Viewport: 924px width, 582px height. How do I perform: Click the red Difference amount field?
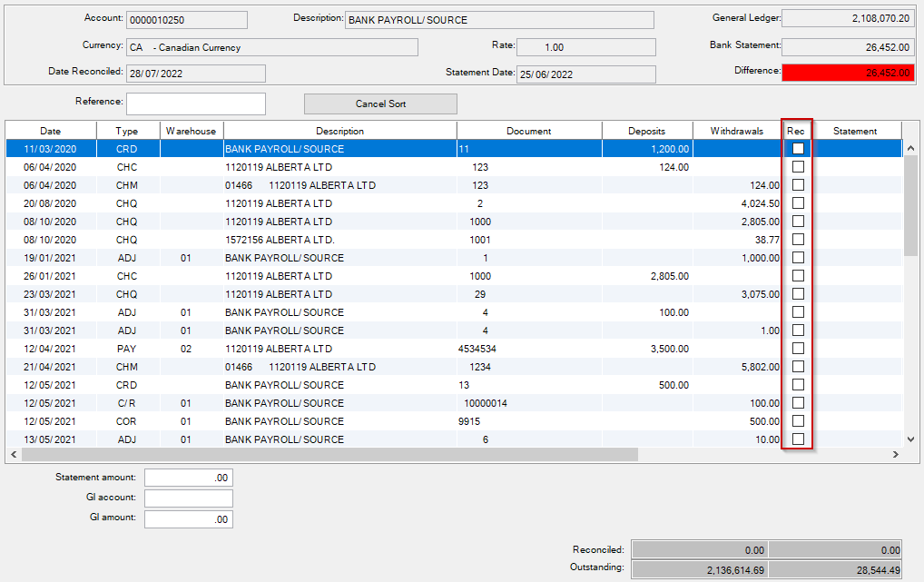pyautogui.click(x=847, y=74)
